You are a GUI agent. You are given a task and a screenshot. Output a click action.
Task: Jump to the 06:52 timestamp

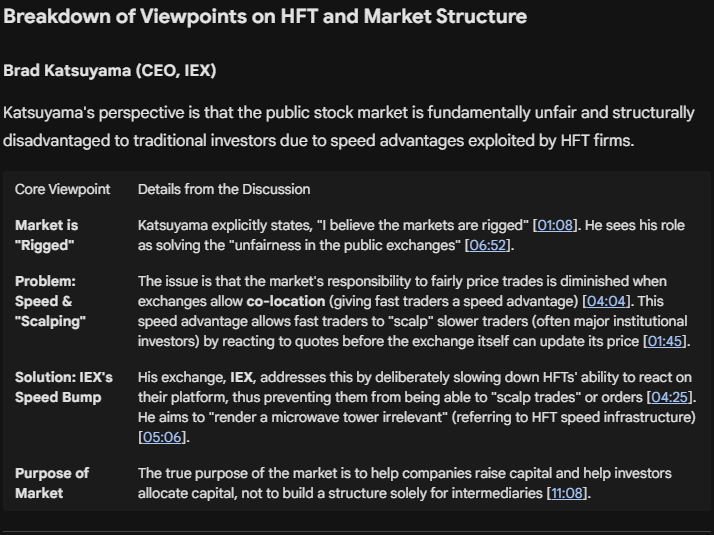[x=492, y=245]
